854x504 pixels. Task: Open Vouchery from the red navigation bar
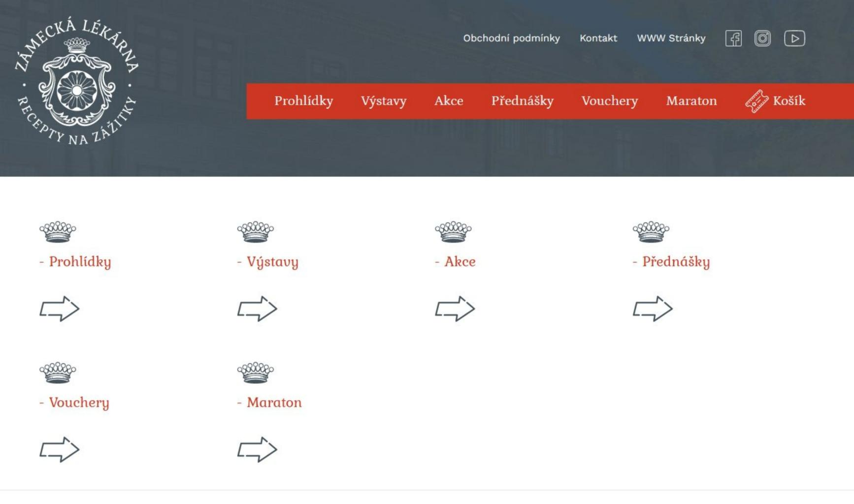click(x=610, y=101)
